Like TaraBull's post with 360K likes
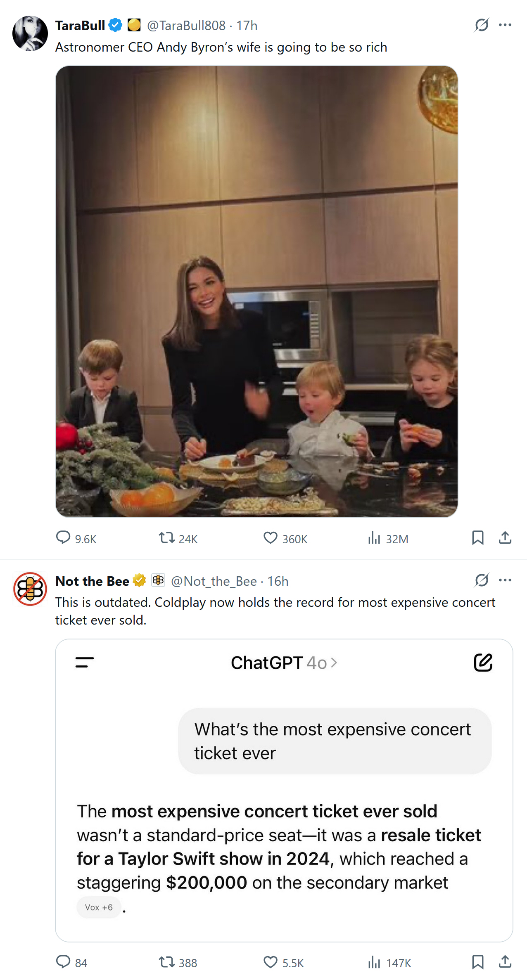This screenshot has height=980, width=527. [271, 538]
